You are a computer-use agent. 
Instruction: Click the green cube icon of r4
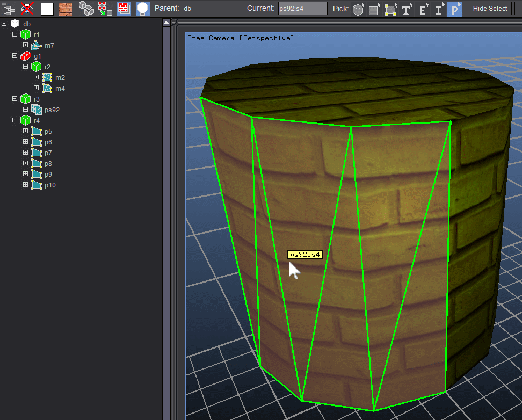26,120
